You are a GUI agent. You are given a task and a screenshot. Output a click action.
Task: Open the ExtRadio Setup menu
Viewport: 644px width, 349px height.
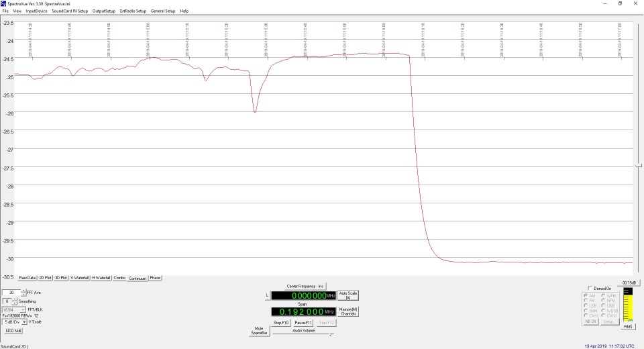point(133,11)
